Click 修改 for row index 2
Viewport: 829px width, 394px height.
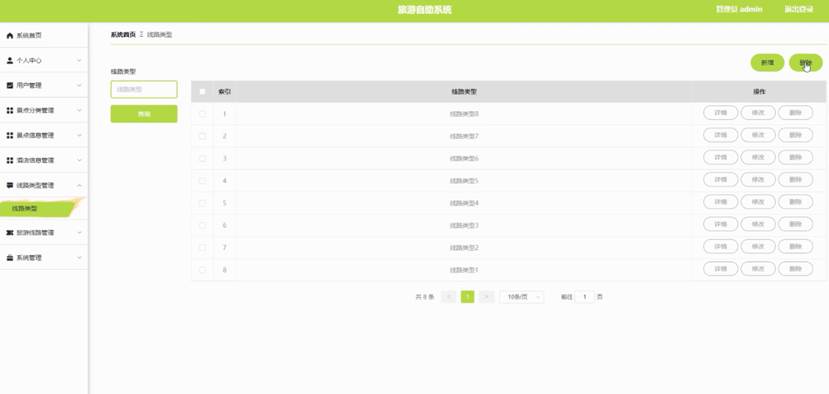[x=758, y=135]
